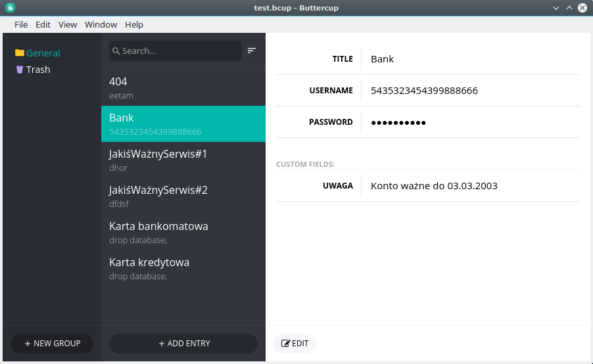Screen dimensions: 593x364
Task: Select the Bank entry in list
Action: coord(183,124)
